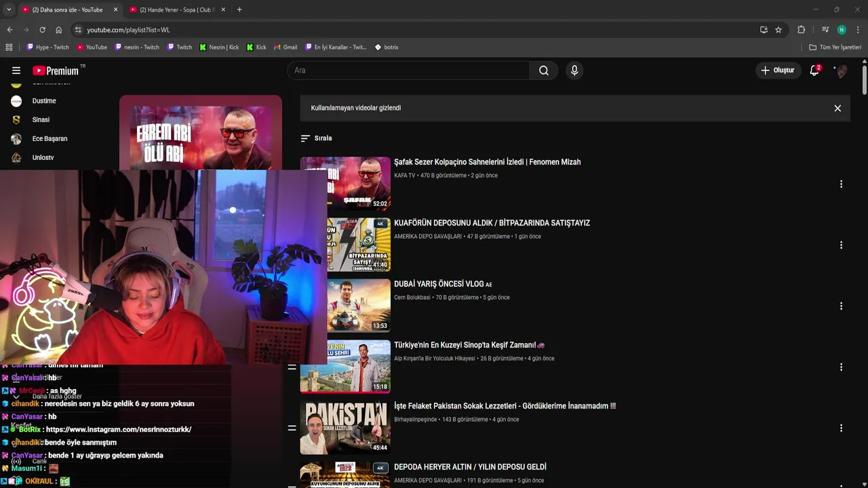This screenshot has height=488, width=868.
Task: Dismiss the Kullanılamayan videolar gizlendi banner
Action: coord(837,108)
